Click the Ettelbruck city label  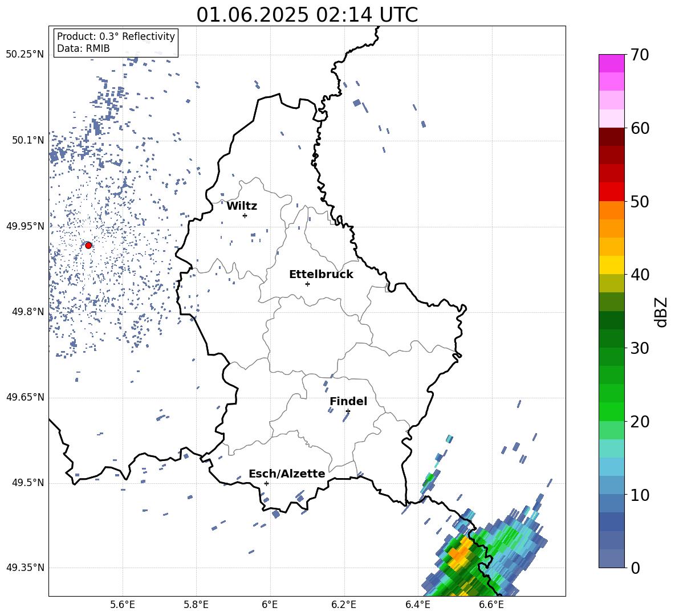point(321,275)
